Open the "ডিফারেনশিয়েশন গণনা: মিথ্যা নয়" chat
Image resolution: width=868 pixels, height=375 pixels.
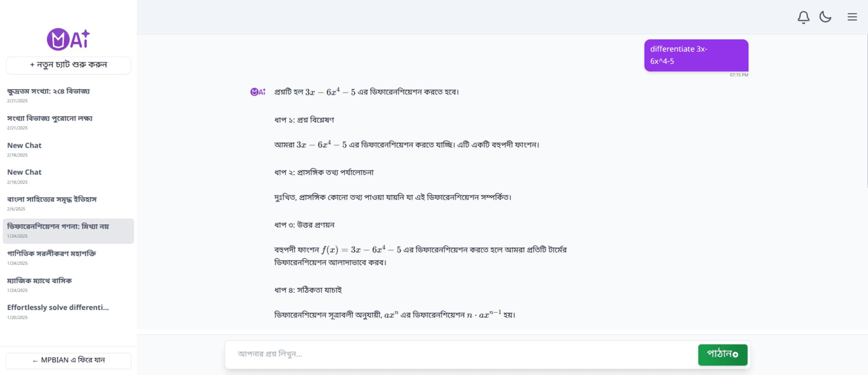(59, 226)
